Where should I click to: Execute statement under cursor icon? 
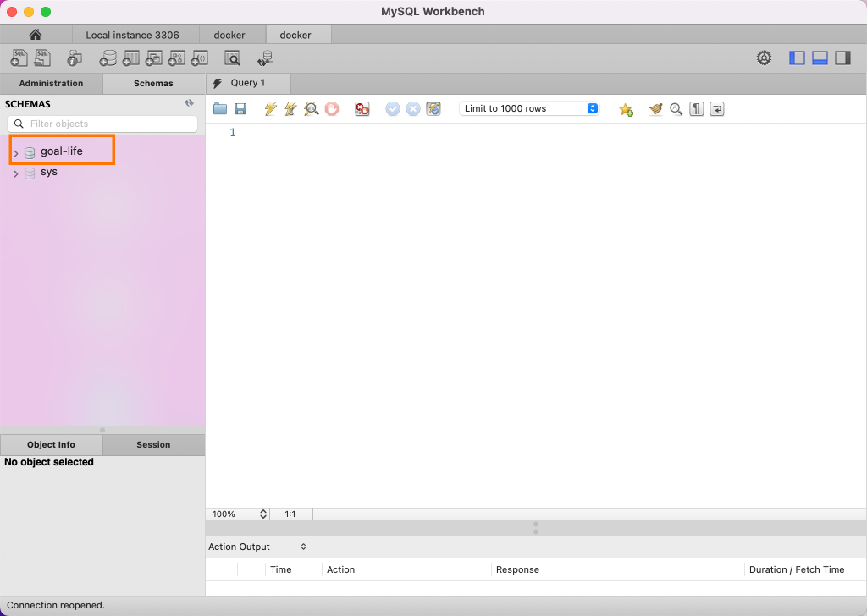click(291, 109)
